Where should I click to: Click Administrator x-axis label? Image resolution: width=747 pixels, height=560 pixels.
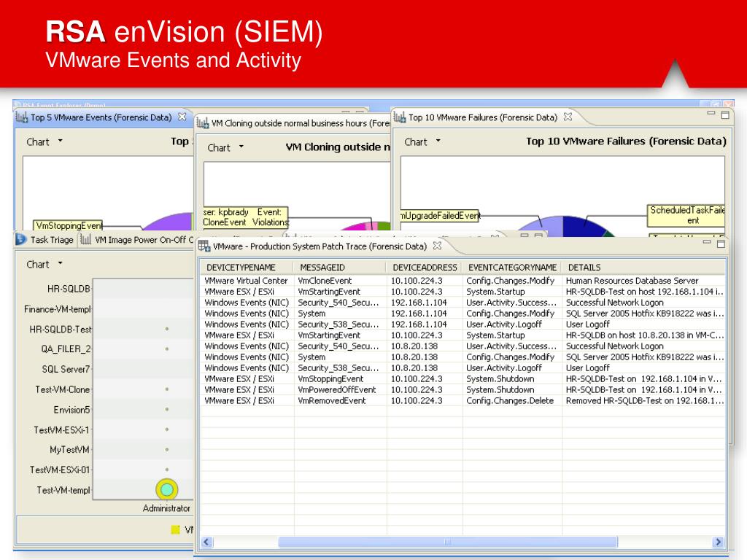click(x=166, y=508)
